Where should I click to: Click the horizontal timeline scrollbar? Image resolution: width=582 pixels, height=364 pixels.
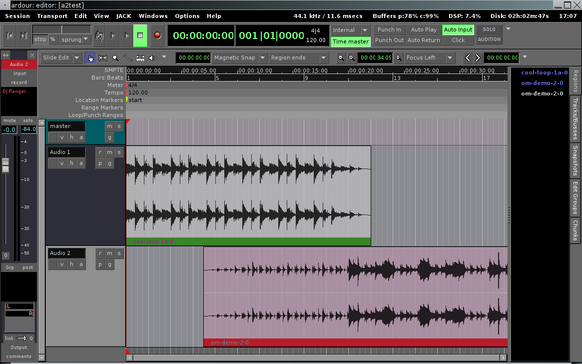(316, 358)
